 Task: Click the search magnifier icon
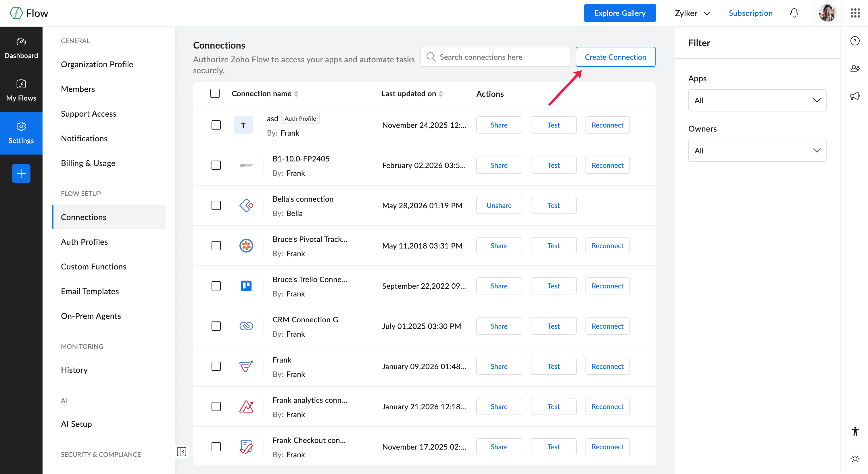click(x=431, y=57)
